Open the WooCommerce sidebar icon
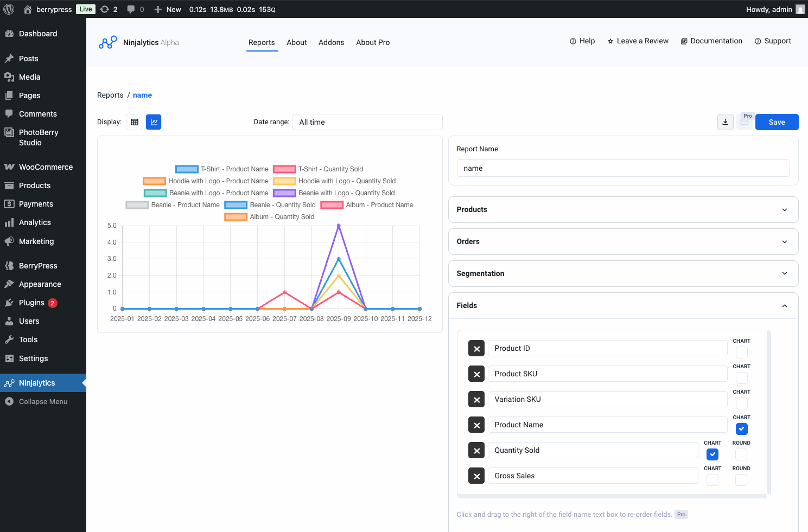The width and height of the screenshot is (808, 532). (x=10, y=167)
